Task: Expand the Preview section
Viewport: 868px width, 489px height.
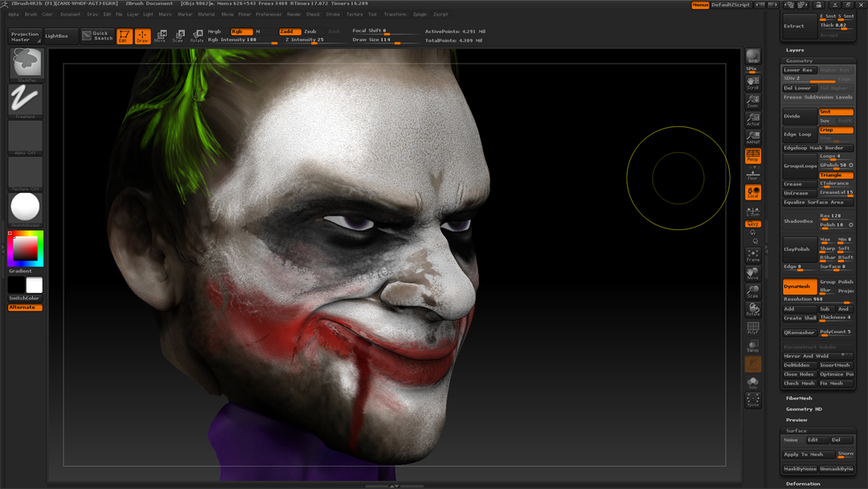Action: 796,420
